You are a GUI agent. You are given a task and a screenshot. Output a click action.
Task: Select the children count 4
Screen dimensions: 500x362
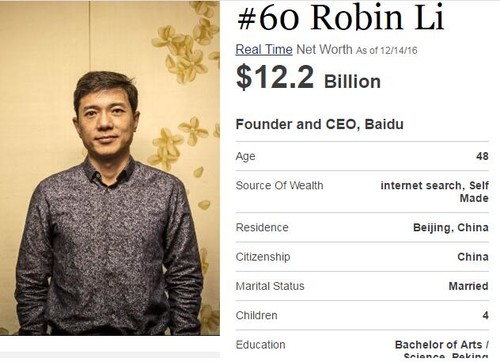[x=486, y=315]
